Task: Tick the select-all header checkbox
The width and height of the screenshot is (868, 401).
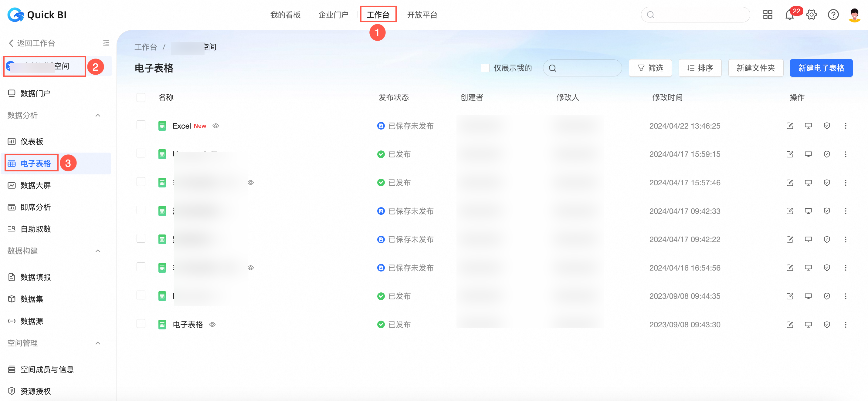Action: point(141,97)
